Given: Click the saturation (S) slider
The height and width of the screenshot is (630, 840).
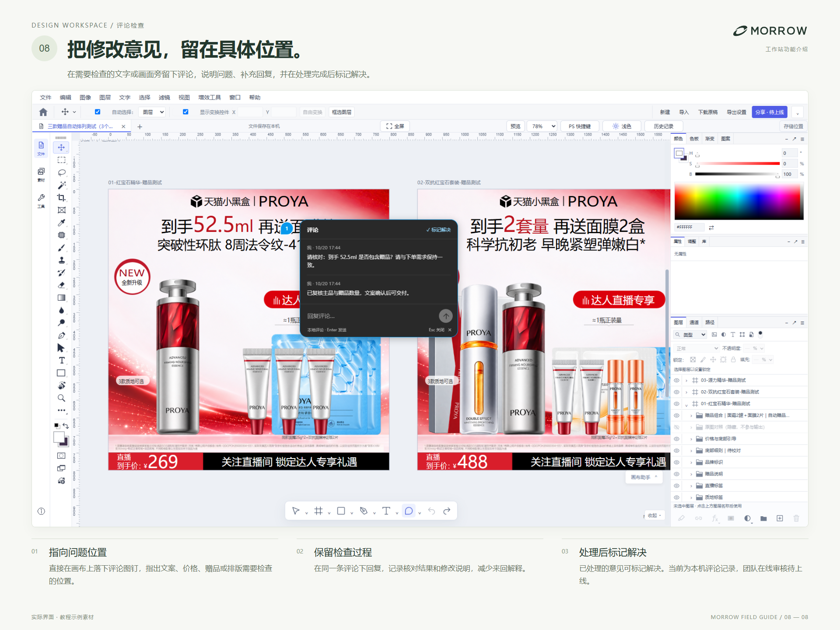Looking at the screenshot, I should coord(737,164).
